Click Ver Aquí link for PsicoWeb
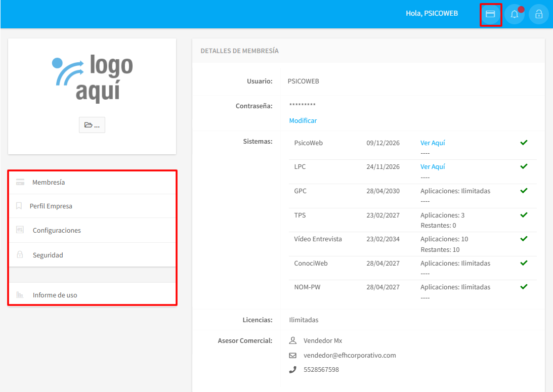 [433, 143]
